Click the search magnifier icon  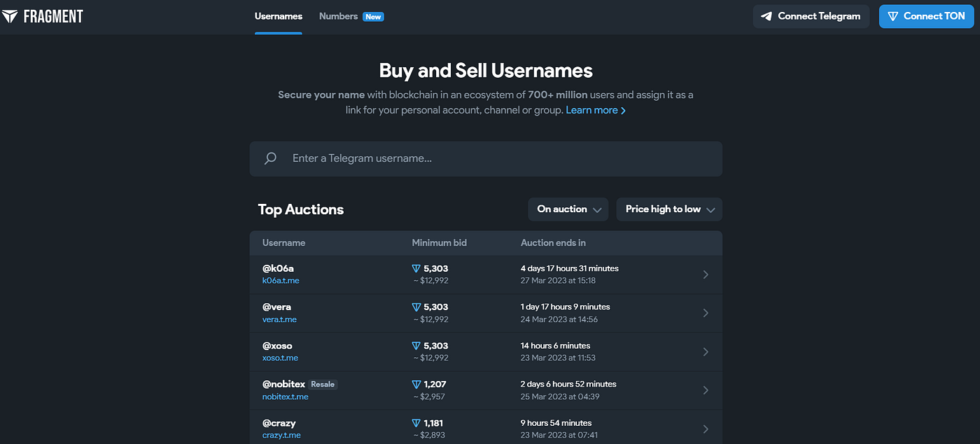pos(270,158)
